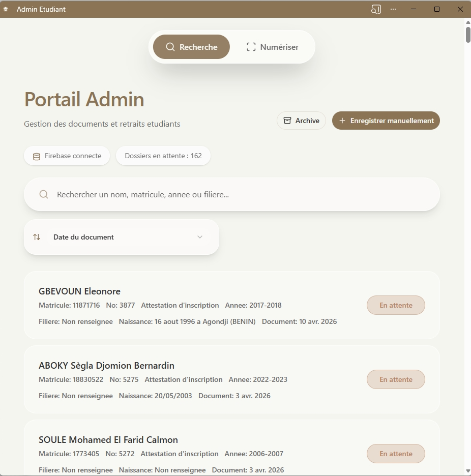Viewport: 471px width, 476px height.
Task: Click the search-in-window icon in the titlebar
Action: point(375,9)
